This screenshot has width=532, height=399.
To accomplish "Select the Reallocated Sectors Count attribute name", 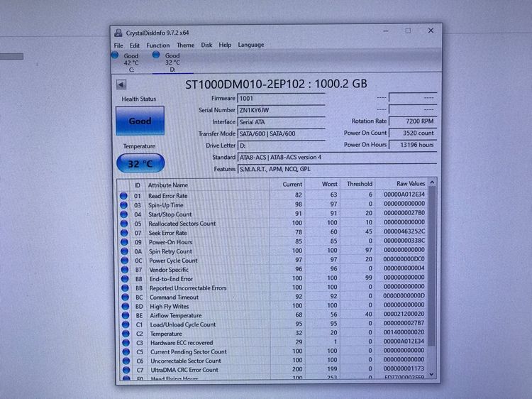I will (182, 224).
